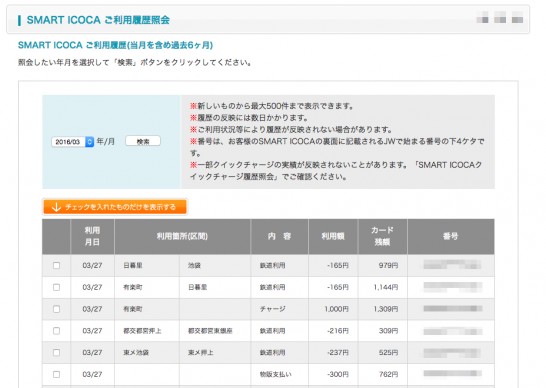
Task: Check the box for the 日暮里 to 池袋 row
Action: pyautogui.click(x=56, y=265)
